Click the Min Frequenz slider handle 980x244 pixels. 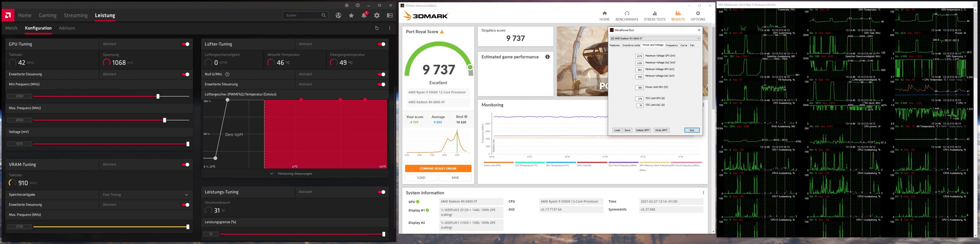pos(158,96)
